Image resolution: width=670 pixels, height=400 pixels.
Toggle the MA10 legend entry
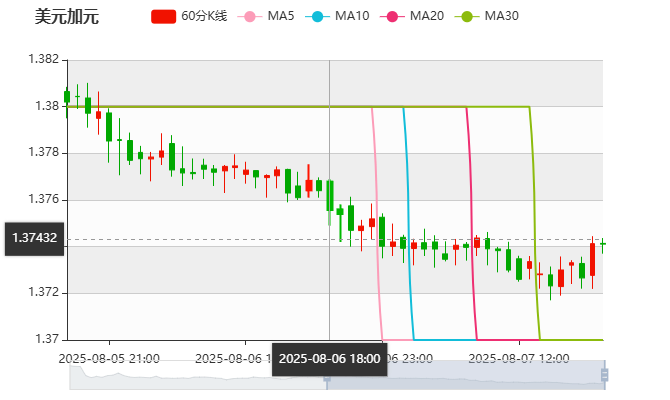click(x=337, y=16)
